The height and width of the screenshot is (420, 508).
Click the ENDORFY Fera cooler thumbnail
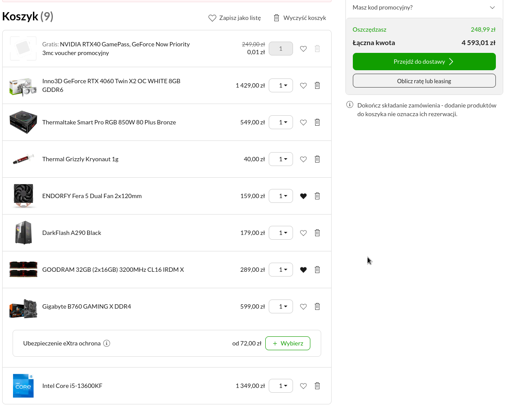[x=23, y=196]
